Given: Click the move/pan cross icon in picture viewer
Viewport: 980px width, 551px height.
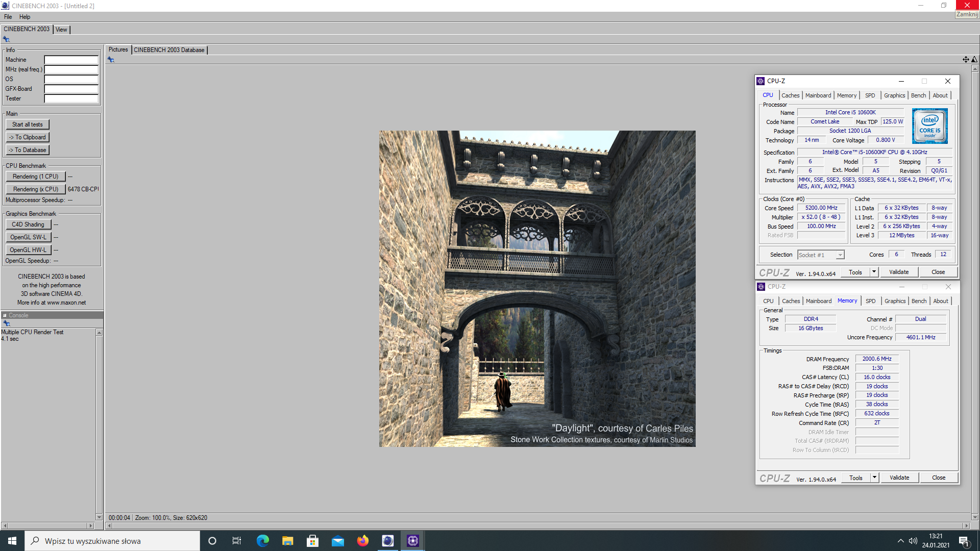Looking at the screenshot, I should click(966, 60).
